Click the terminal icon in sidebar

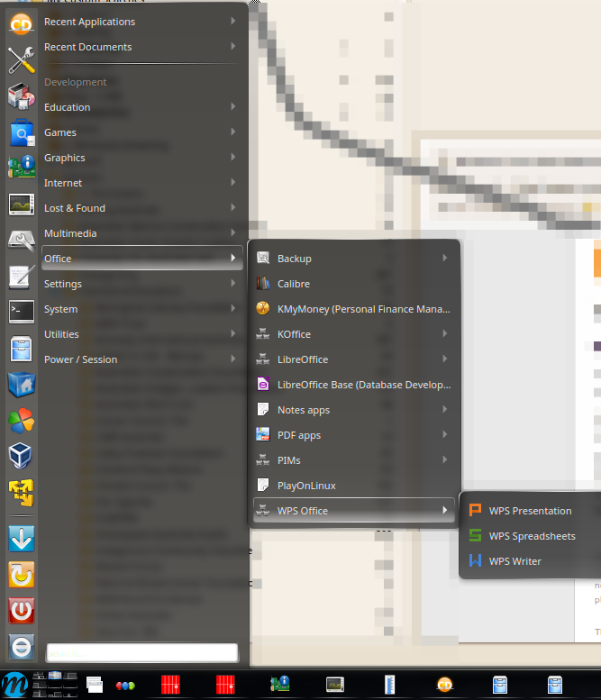tap(22, 312)
